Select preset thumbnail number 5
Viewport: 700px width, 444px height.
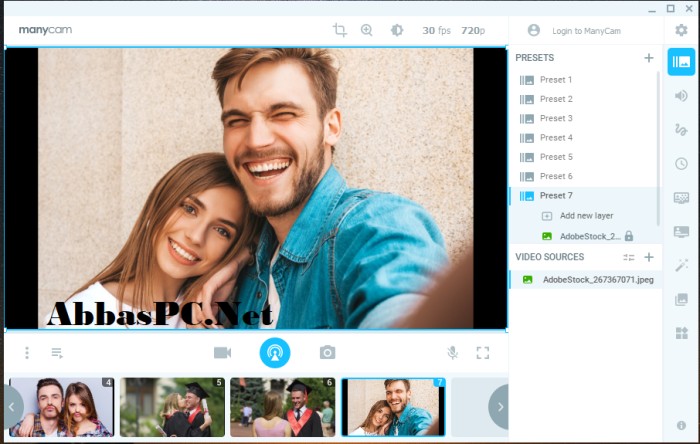172,407
